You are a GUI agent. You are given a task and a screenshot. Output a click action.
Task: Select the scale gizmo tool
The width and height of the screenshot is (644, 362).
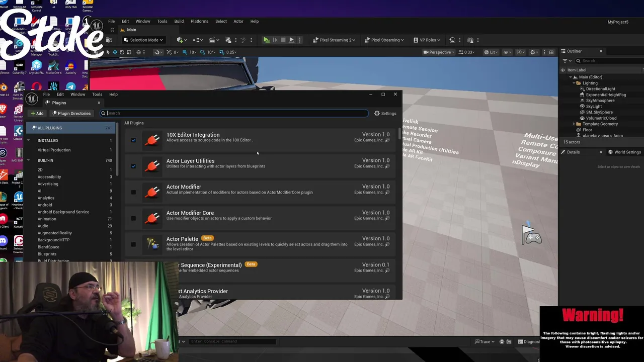[129, 52]
